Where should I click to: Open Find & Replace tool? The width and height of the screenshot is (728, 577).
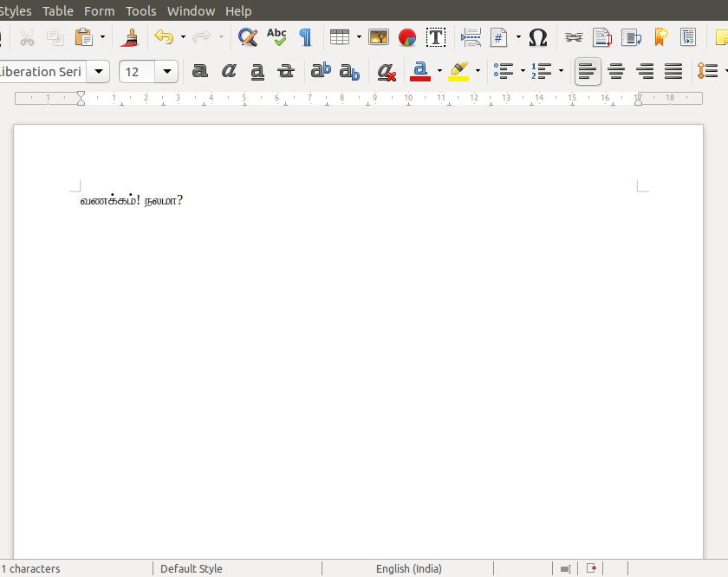click(248, 37)
